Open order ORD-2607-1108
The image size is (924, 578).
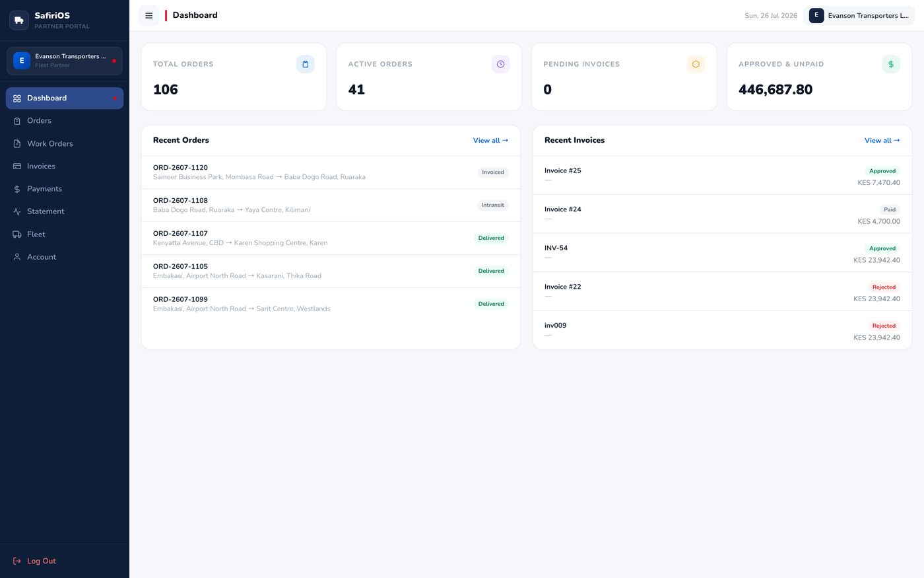pos(331,205)
